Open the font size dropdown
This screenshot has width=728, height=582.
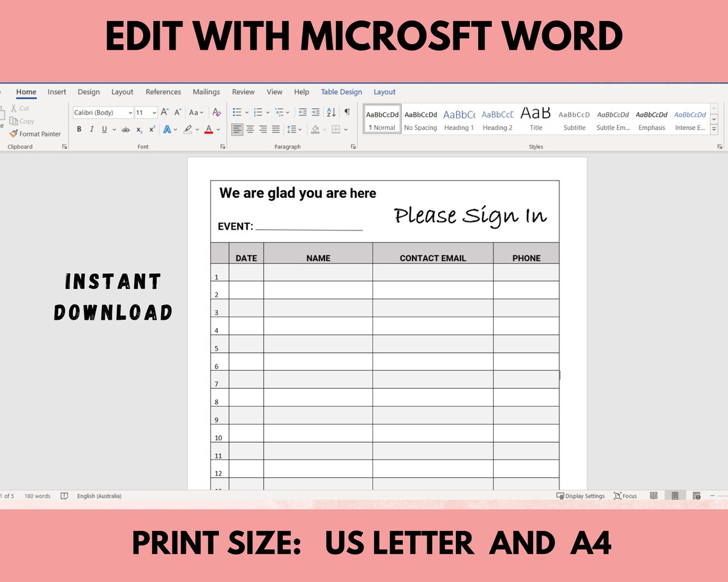tap(154, 112)
